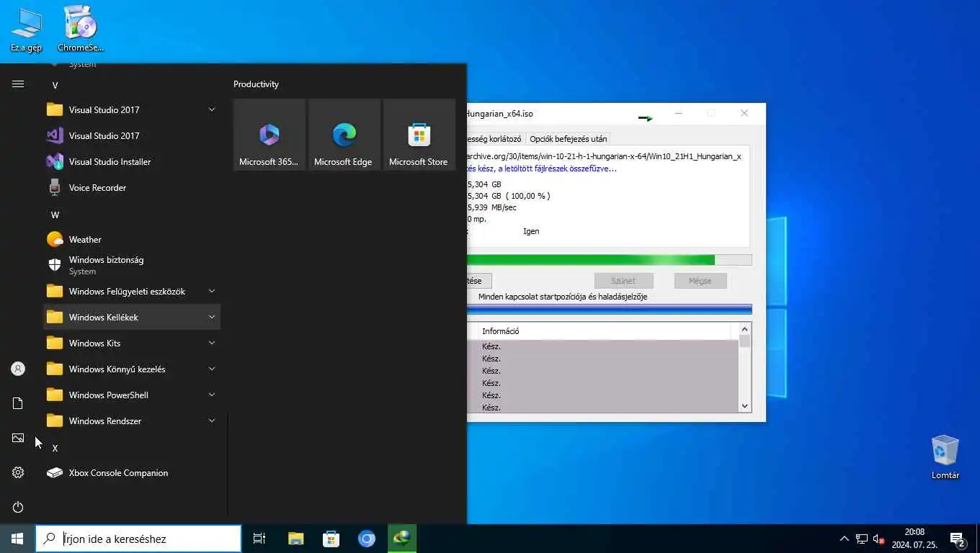980x553 pixels.
Task: Open the network status tray icon
Action: [x=862, y=539]
